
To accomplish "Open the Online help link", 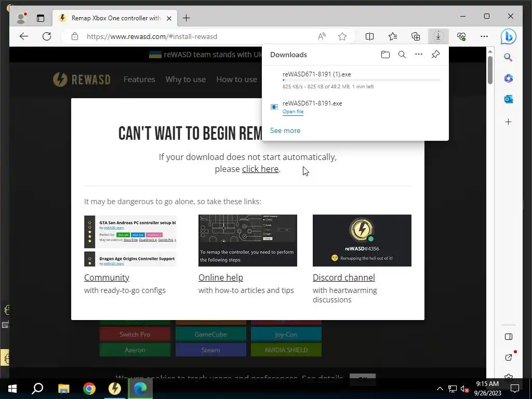I will (220, 277).
